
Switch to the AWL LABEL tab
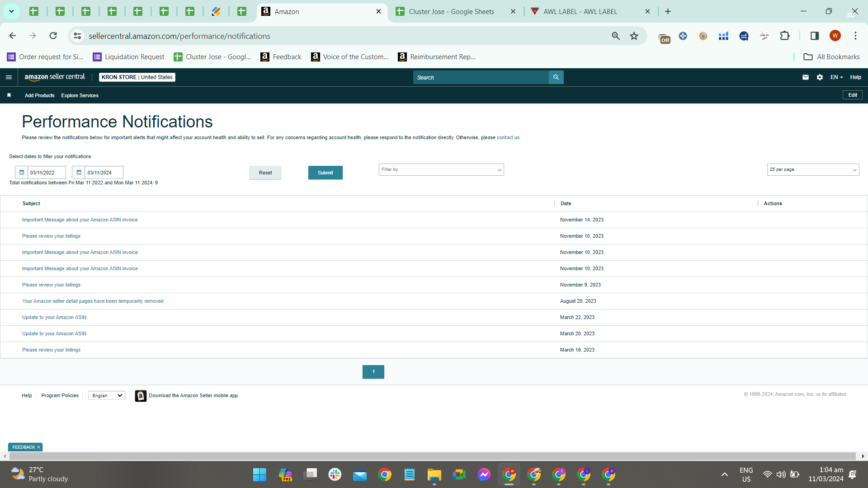click(591, 11)
